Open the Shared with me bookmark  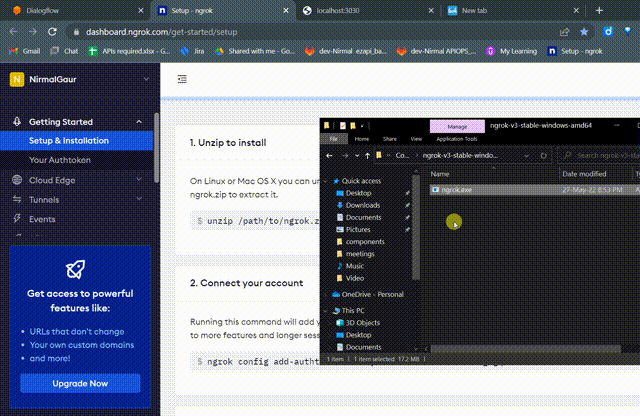click(x=255, y=51)
